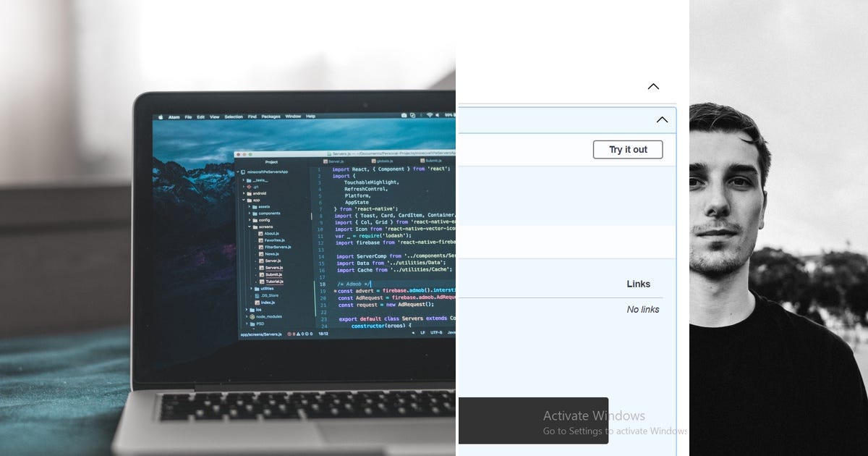Open the Apple menu on the laptop
Screen dimensions: 868x456
click(161, 117)
